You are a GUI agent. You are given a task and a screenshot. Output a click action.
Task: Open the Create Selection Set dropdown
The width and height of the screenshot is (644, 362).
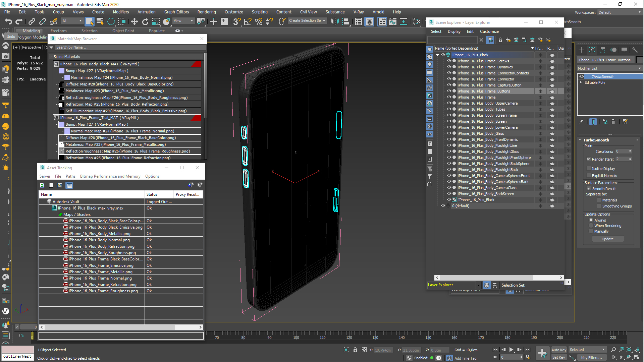[x=307, y=21]
